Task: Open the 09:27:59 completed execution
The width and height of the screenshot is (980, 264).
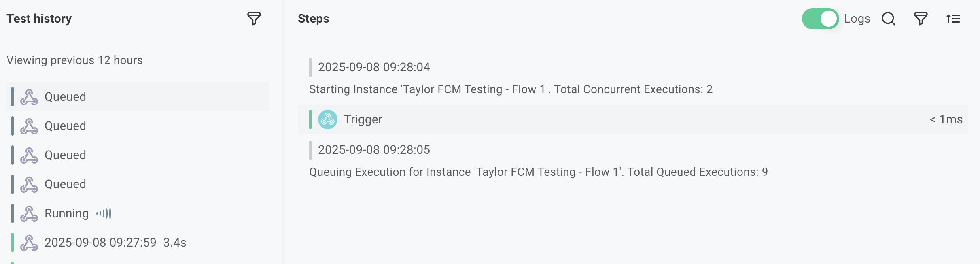Action: pos(100,243)
